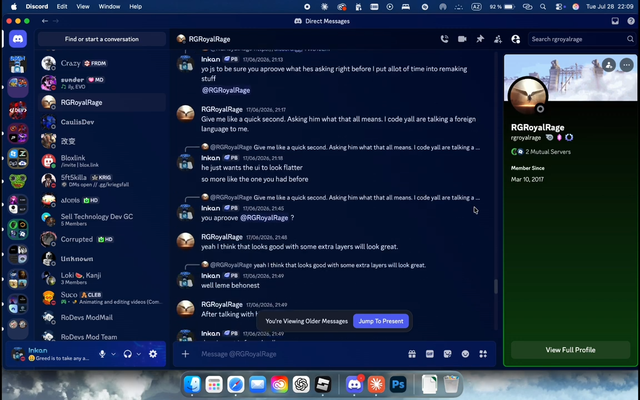The height and width of the screenshot is (400, 640).
Task: Open the RoDevs ModMail conversation
Action: coord(102,317)
